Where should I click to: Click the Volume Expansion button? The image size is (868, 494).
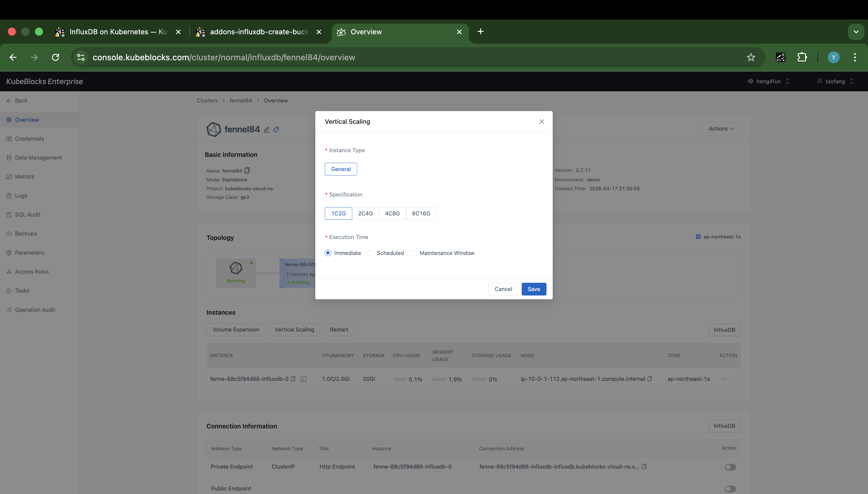(x=236, y=330)
